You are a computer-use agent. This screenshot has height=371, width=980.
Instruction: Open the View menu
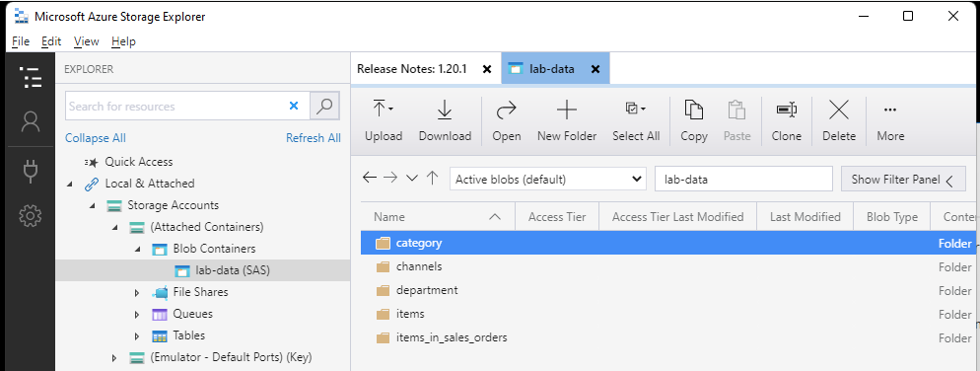click(86, 41)
